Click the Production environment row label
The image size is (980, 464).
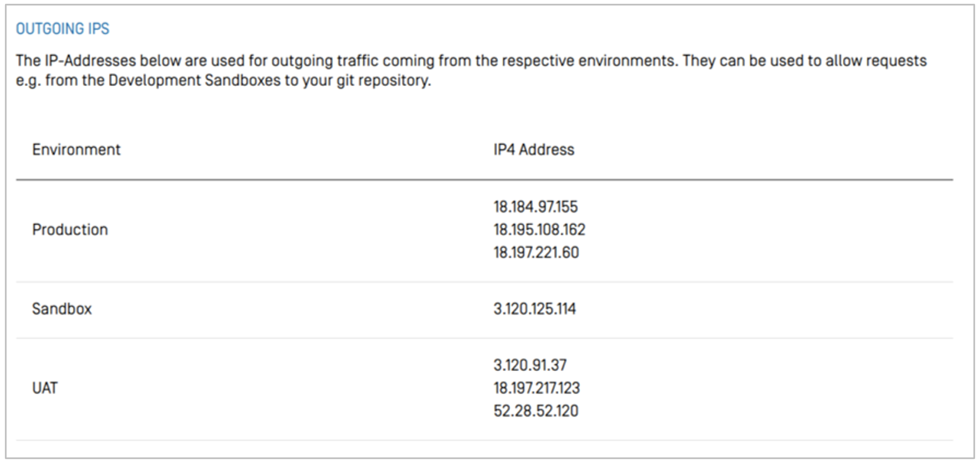coord(70,230)
